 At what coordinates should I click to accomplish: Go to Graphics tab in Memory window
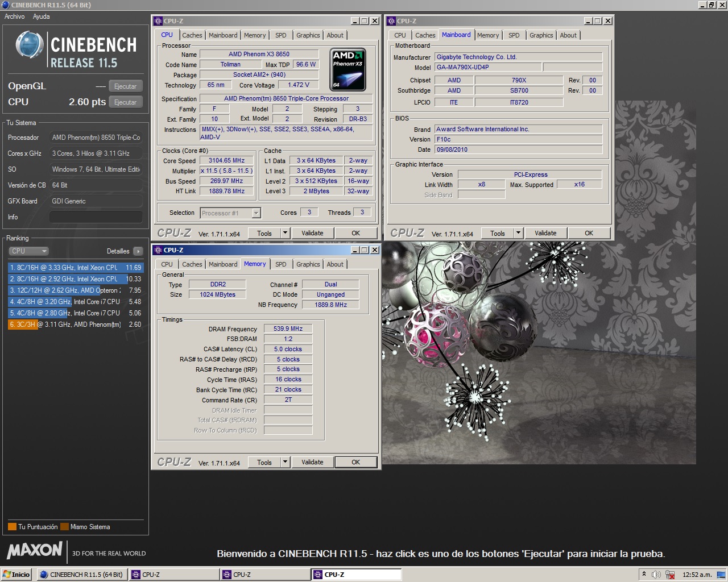click(x=308, y=264)
